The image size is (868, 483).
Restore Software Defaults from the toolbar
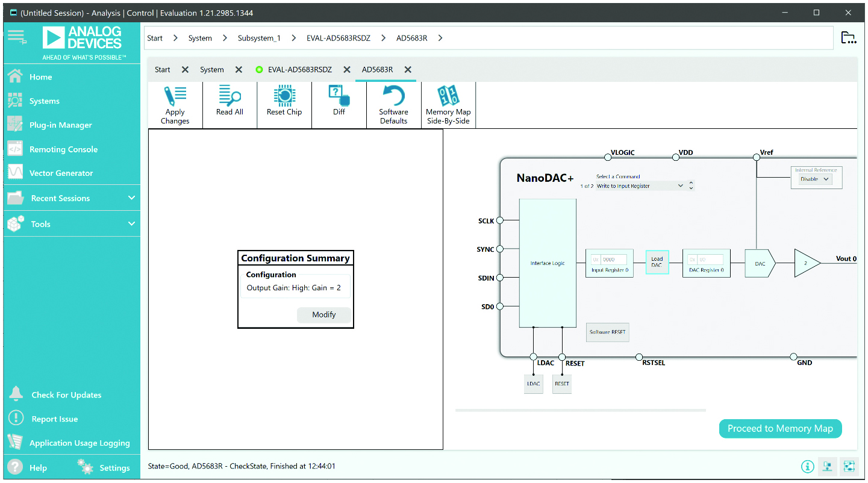(393, 105)
